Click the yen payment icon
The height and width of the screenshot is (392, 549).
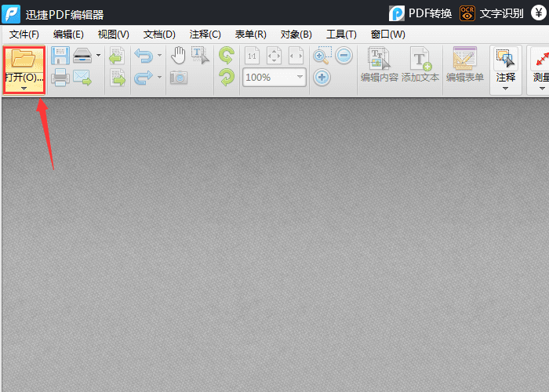point(539,13)
